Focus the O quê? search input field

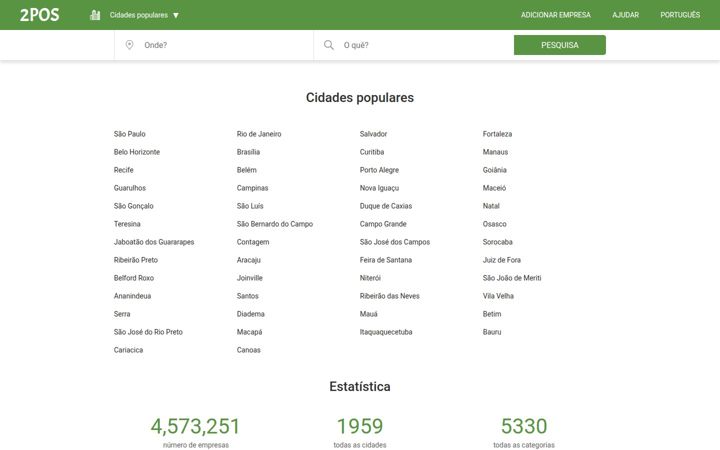413,45
